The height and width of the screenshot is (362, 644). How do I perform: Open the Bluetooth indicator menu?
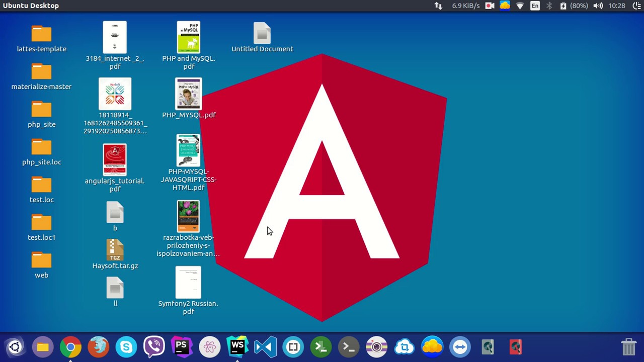(x=549, y=6)
